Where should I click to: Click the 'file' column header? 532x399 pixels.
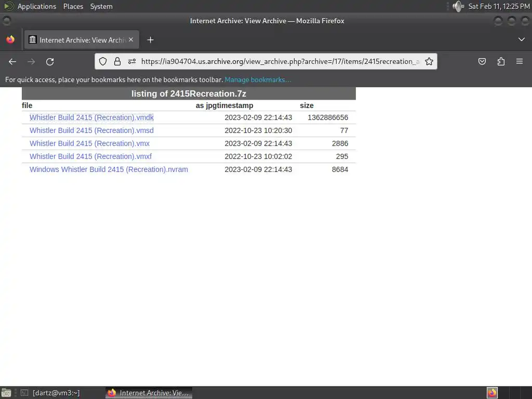coord(27,105)
